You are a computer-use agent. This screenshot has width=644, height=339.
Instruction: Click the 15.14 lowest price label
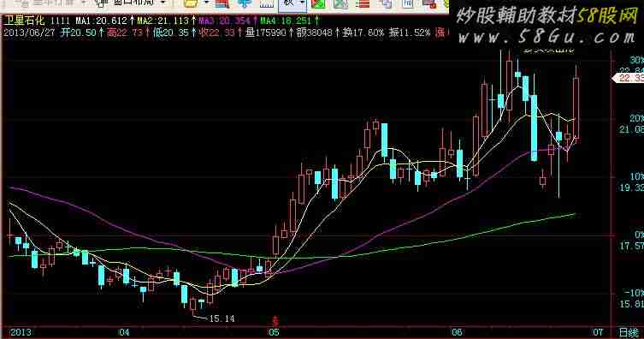point(222,318)
